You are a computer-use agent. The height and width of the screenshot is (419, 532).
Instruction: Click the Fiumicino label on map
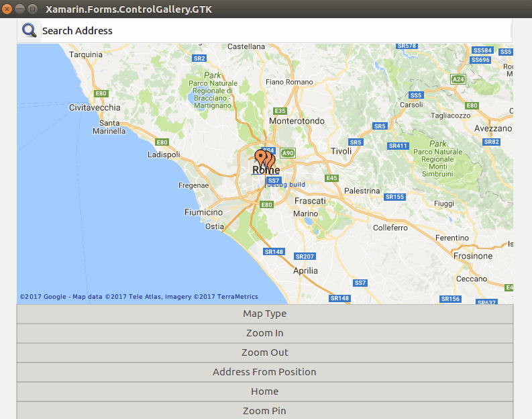[203, 212]
